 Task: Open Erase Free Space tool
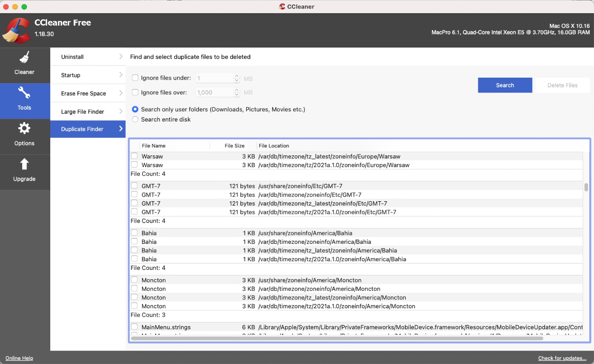(88, 93)
